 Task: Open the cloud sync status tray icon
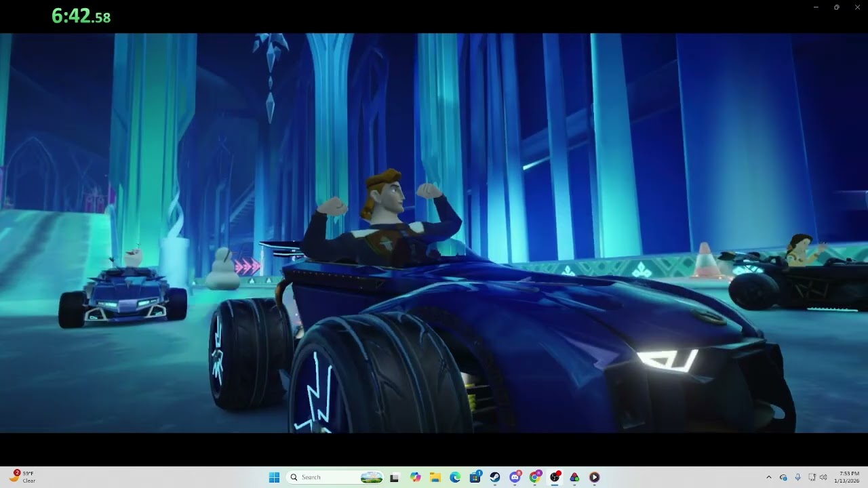(783, 477)
